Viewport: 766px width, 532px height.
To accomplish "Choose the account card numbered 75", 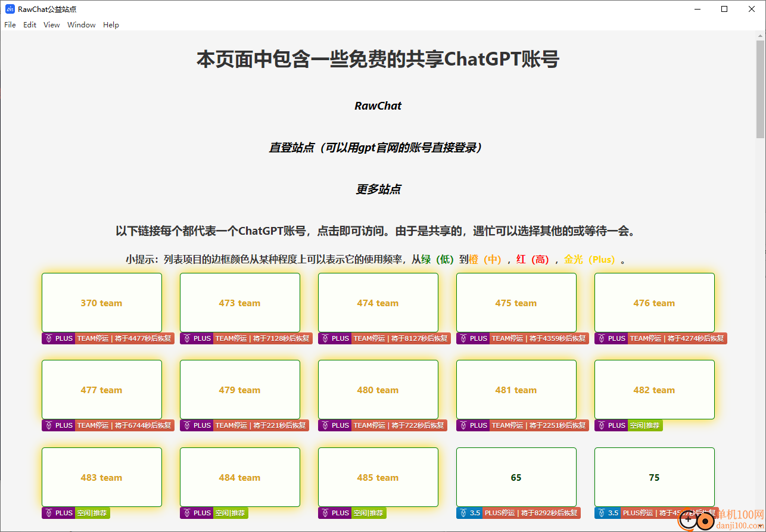I will click(x=655, y=477).
